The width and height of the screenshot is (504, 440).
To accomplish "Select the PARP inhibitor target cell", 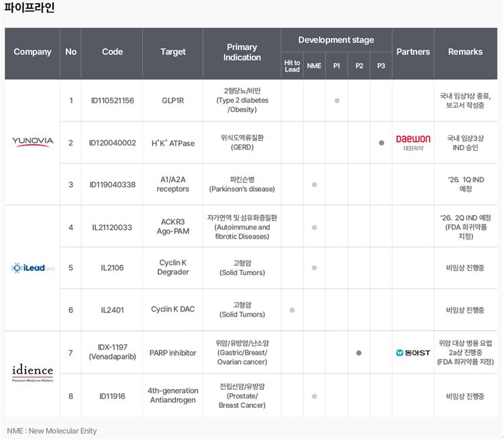I will [x=173, y=353].
